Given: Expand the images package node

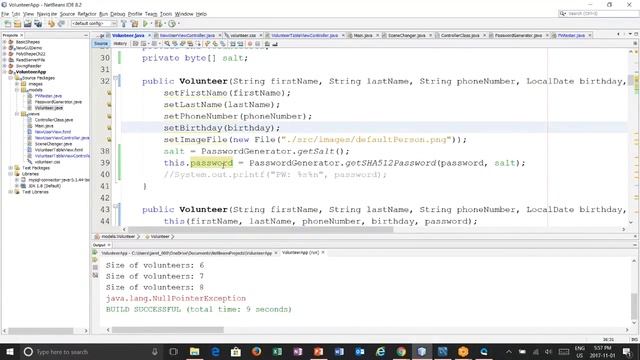Looking at the screenshot, I should tap(17, 84).
